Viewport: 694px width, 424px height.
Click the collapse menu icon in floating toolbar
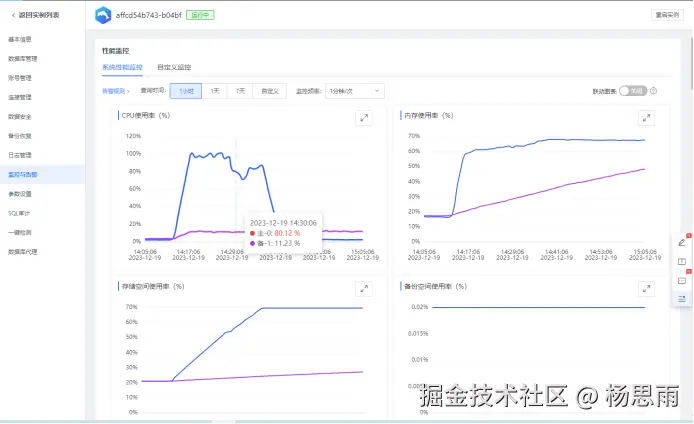[x=682, y=299]
